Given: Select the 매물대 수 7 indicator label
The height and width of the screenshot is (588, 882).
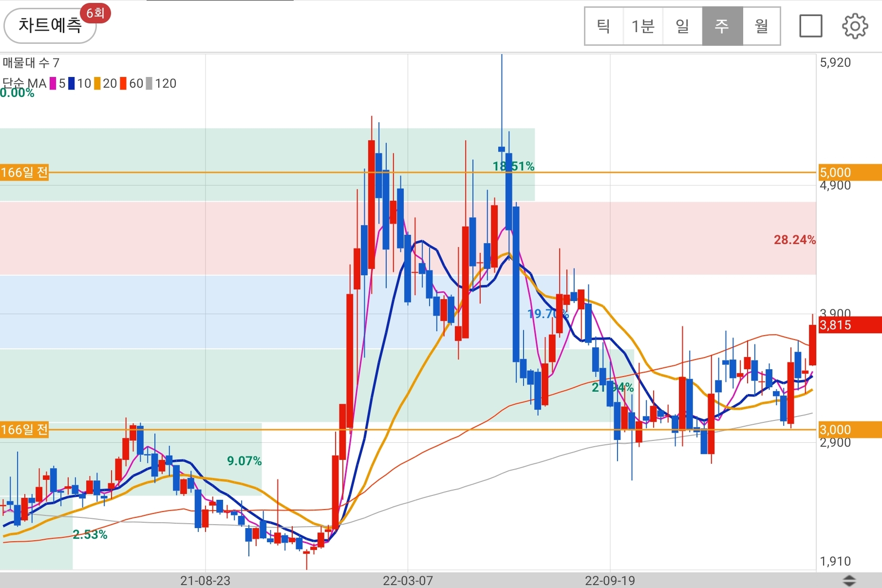Looking at the screenshot, I should tap(31, 62).
